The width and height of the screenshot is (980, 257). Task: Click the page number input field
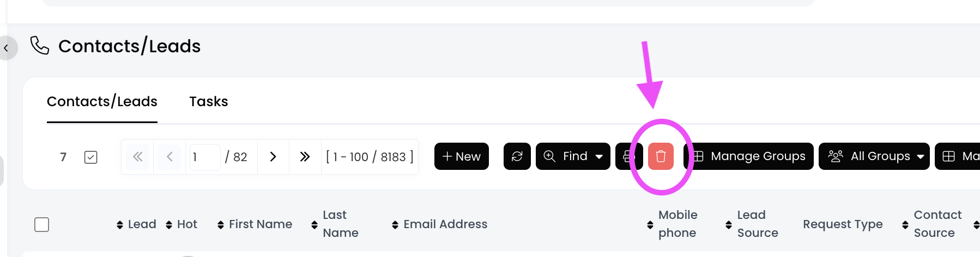[x=204, y=157]
